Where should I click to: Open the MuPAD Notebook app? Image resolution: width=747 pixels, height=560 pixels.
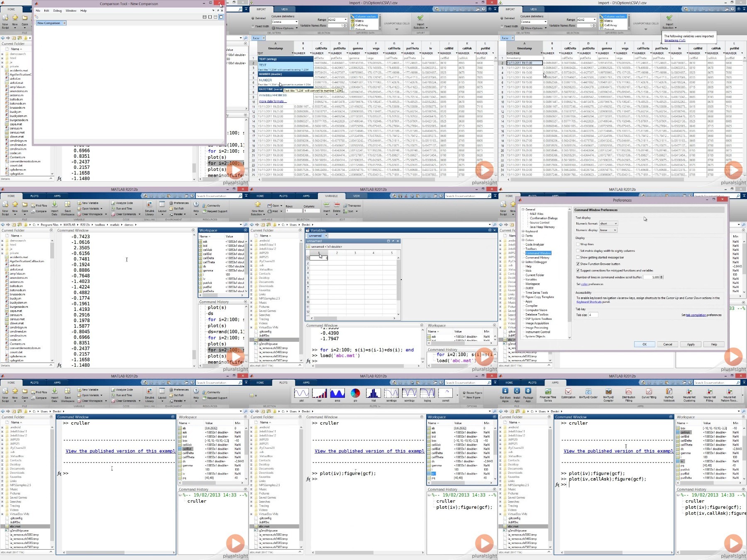(x=669, y=395)
